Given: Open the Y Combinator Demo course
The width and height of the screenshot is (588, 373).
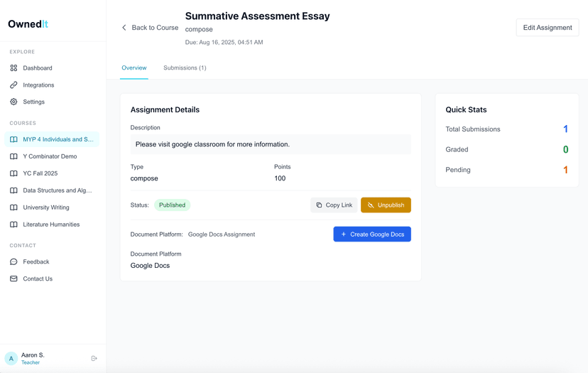Looking at the screenshot, I should click(x=52, y=156).
